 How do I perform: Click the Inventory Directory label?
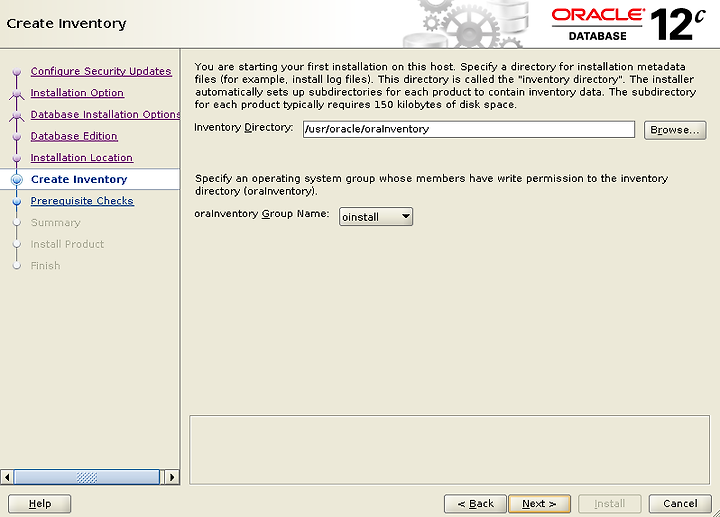pyautogui.click(x=243, y=127)
